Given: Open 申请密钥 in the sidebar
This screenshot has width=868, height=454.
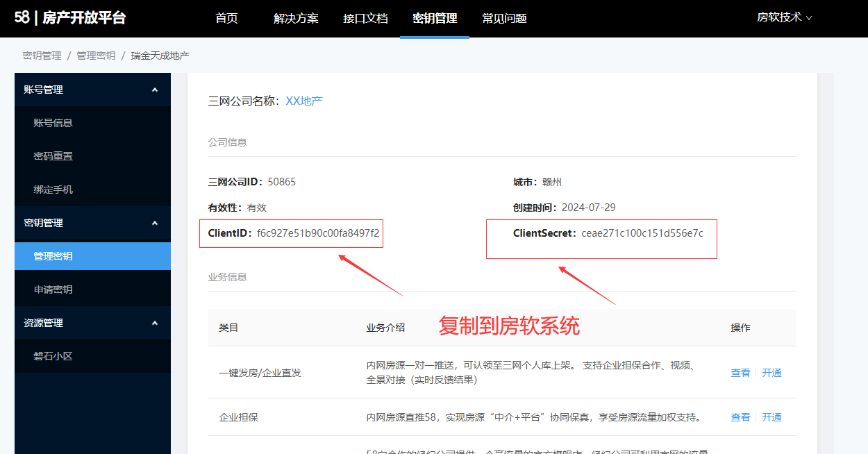Looking at the screenshot, I should [92, 289].
